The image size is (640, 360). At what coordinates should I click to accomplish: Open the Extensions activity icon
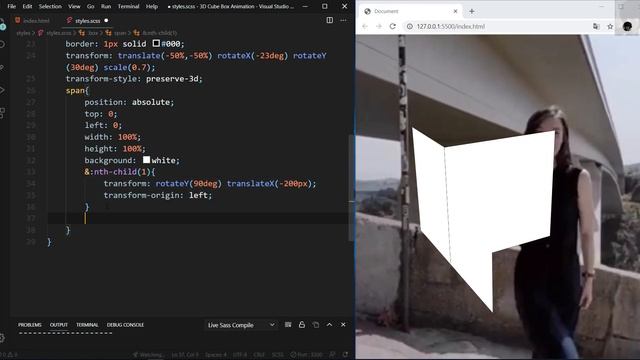click(x=2, y=113)
